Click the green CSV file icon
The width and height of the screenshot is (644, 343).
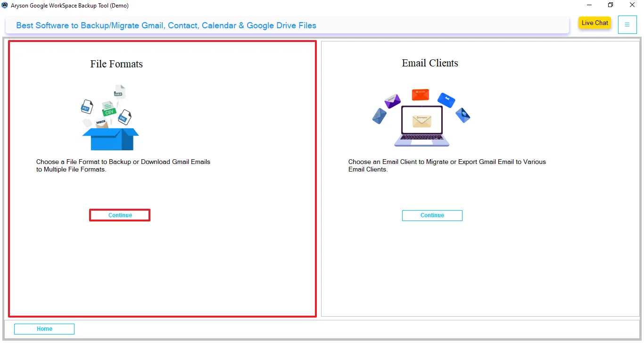(x=109, y=112)
